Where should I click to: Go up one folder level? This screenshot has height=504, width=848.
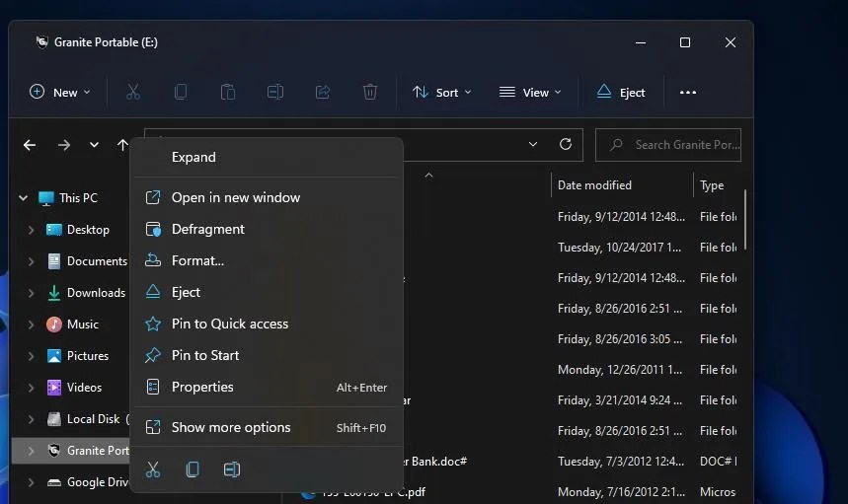point(122,145)
